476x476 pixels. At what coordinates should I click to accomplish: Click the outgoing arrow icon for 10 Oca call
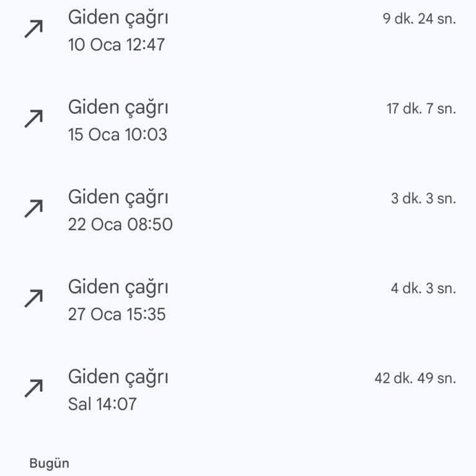[x=33, y=29]
